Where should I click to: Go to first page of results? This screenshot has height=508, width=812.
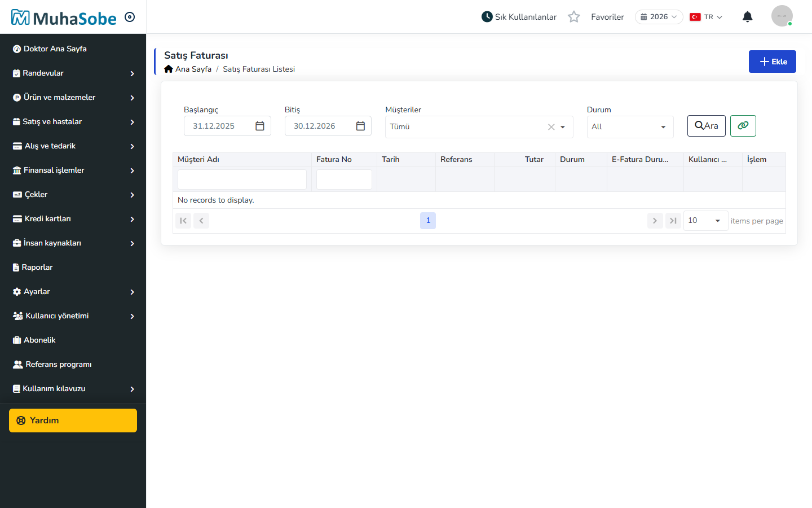pos(183,221)
